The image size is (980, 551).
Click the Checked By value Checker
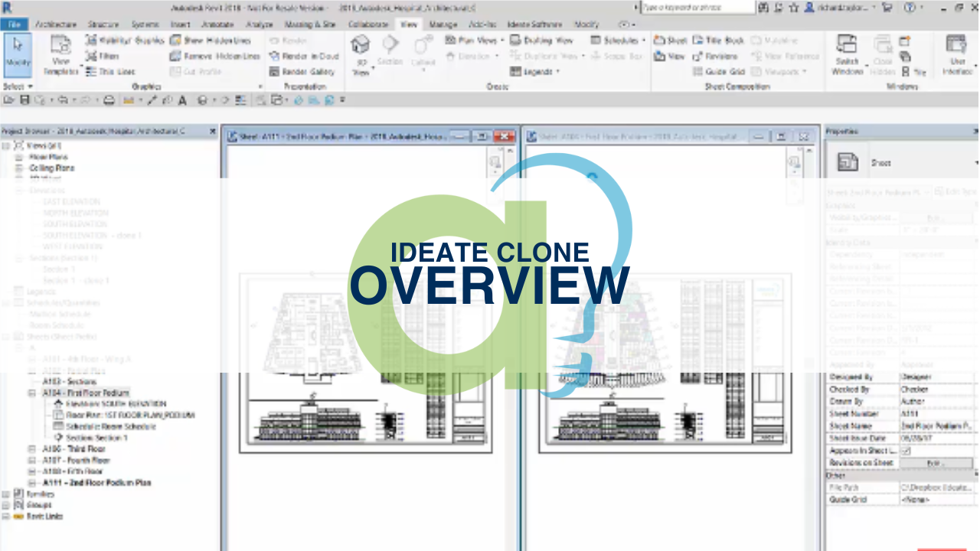[x=936, y=389]
